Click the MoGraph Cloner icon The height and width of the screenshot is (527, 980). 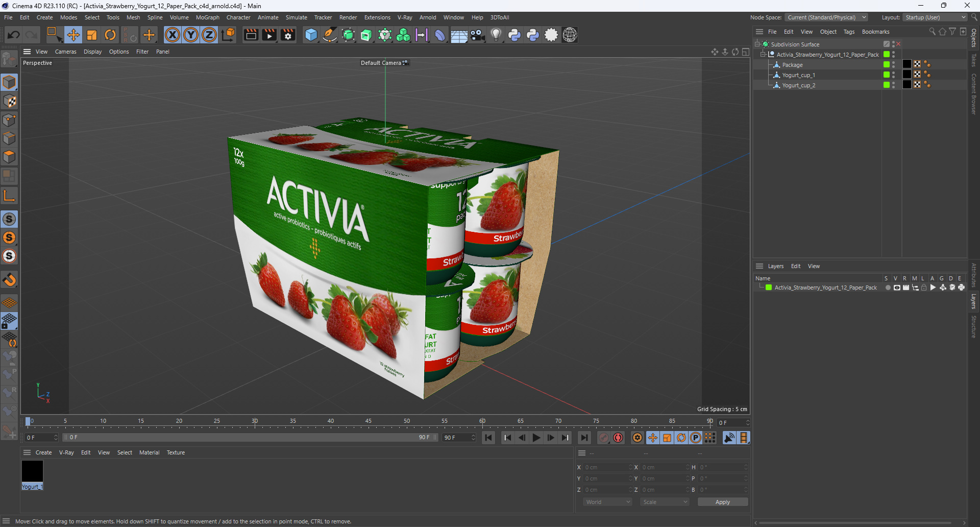pyautogui.click(x=403, y=35)
